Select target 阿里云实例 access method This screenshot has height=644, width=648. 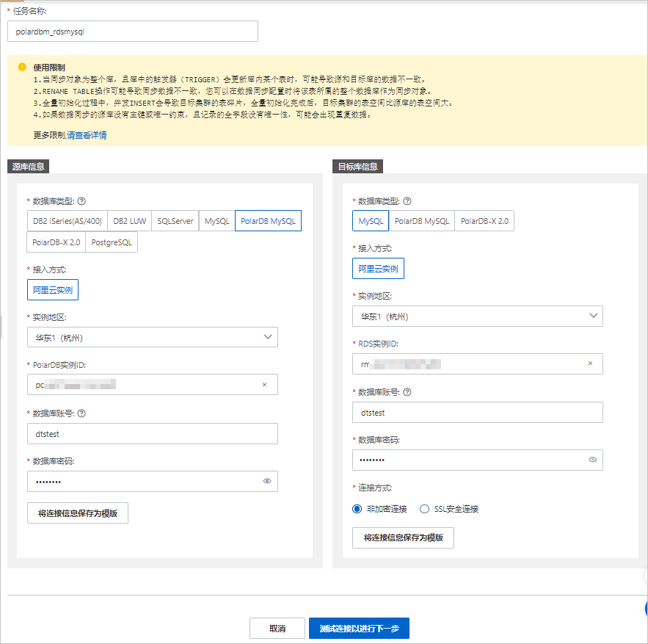(x=378, y=269)
